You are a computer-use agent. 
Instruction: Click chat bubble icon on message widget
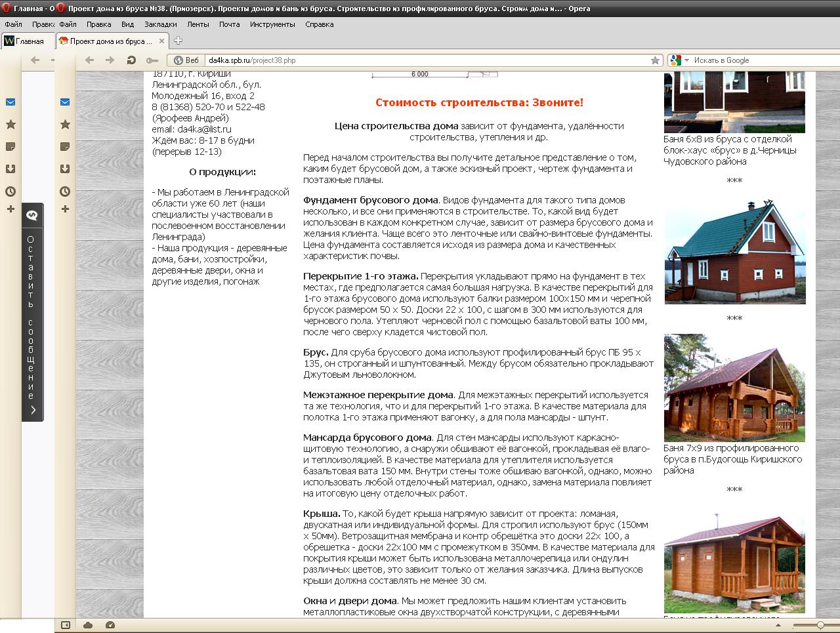pos(32,215)
